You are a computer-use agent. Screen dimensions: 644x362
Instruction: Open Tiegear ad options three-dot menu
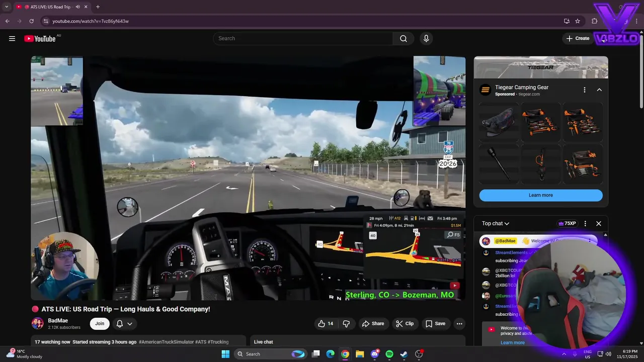(x=585, y=90)
